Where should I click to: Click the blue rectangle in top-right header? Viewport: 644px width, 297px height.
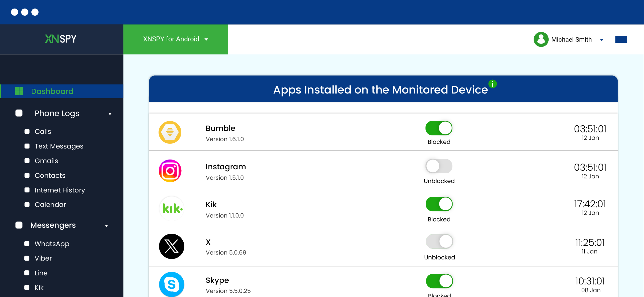click(x=621, y=39)
